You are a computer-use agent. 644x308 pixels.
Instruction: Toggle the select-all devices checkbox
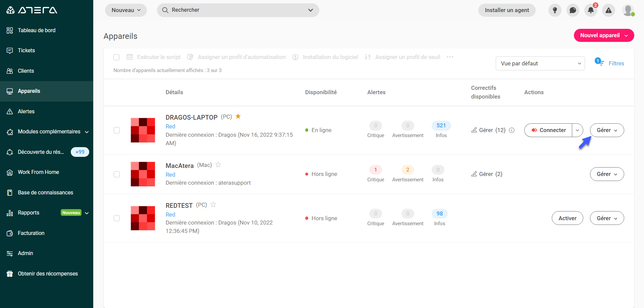116,57
